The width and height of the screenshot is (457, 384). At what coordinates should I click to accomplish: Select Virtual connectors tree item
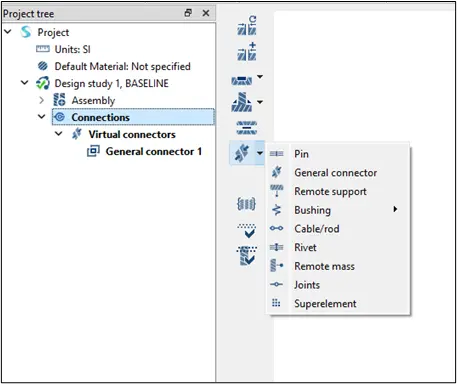point(132,134)
